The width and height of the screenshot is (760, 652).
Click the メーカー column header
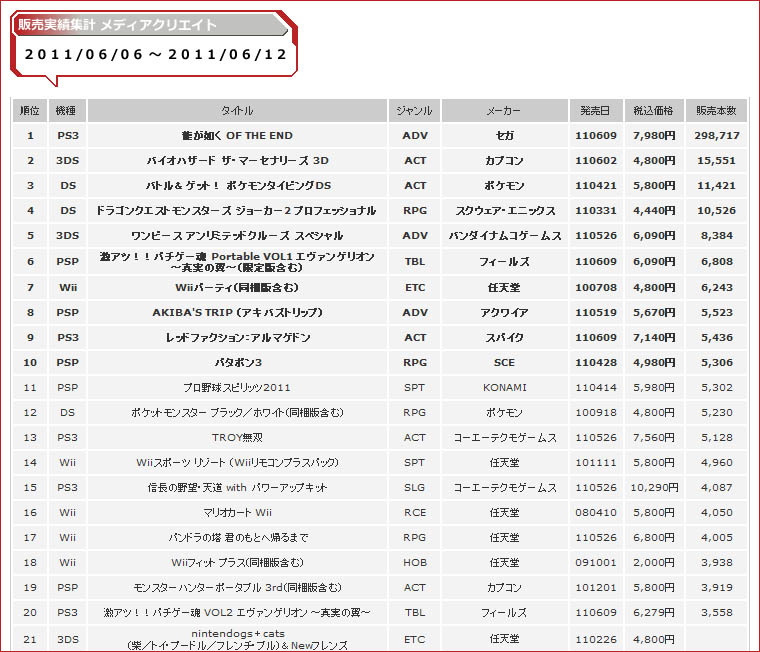coord(504,111)
